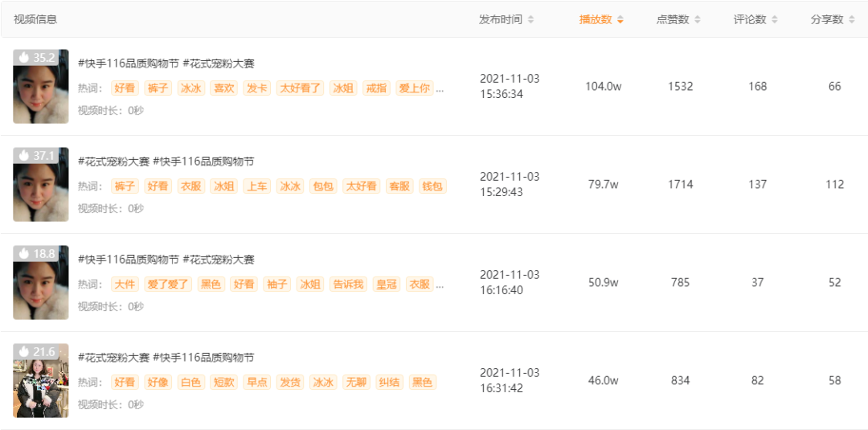The height and width of the screenshot is (430, 868).
Task: Select hot word 大件
Action: [125, 285]
